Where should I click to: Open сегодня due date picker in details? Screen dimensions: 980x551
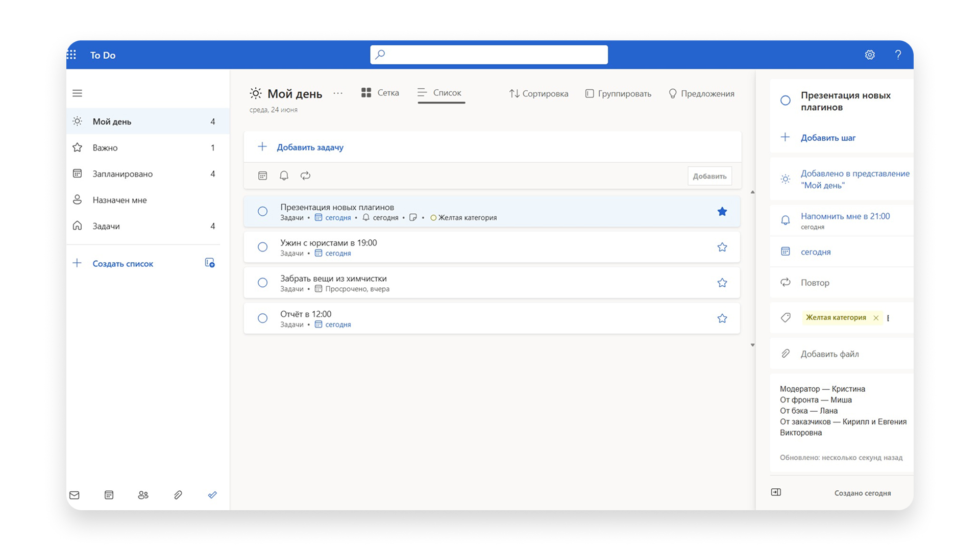pos(841,252)
